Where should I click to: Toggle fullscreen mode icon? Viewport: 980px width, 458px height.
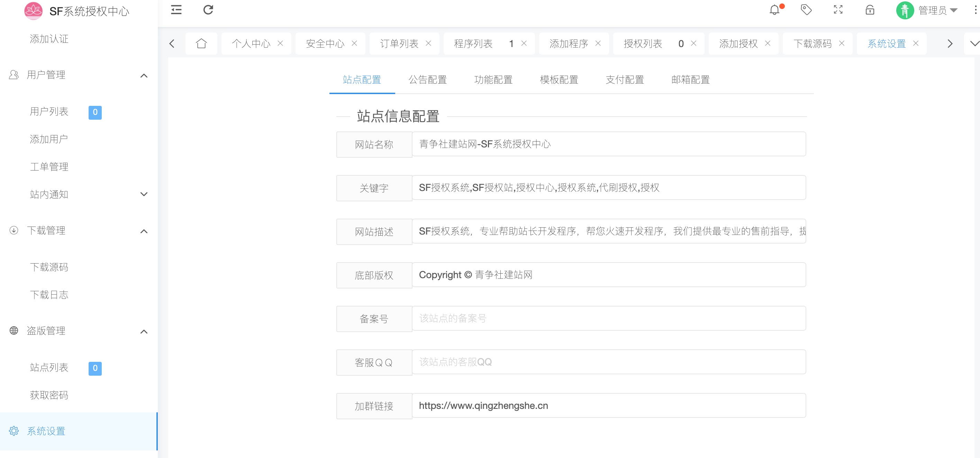click(838, 10)
